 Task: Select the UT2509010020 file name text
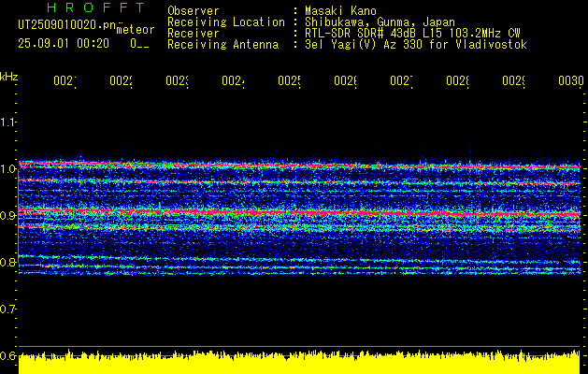[67, 24]
